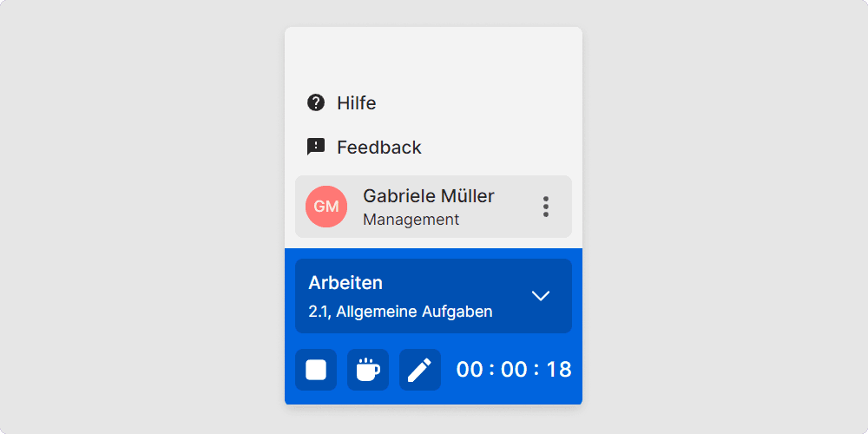
Task: Click the GM avatar circle
Action: [x=326, y=207]
